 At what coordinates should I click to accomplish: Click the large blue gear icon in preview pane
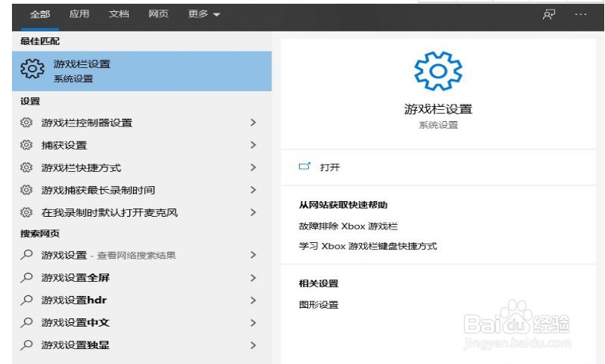(x=438, y=71)
